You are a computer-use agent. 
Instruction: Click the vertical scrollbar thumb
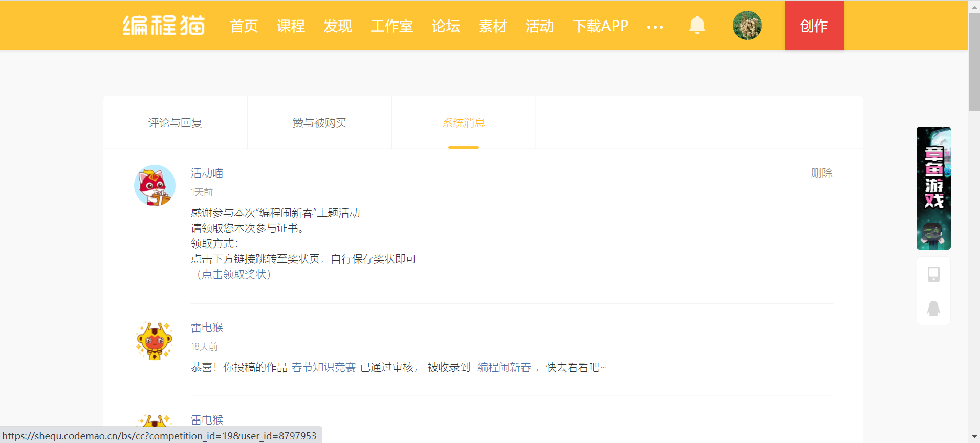[x=974, y=62]
